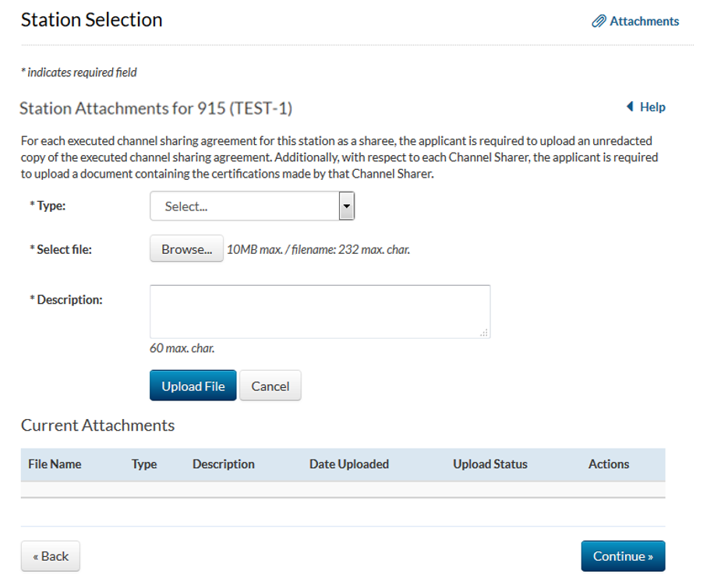Click the Actions column header
The height and width of the screenshot is (585, 728).
coord(609,464)
